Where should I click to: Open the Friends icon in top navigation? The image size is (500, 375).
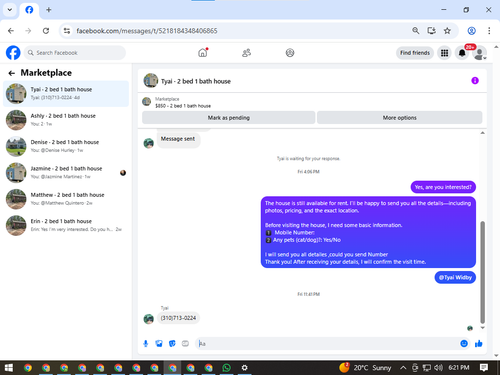(x=246, y=53)
